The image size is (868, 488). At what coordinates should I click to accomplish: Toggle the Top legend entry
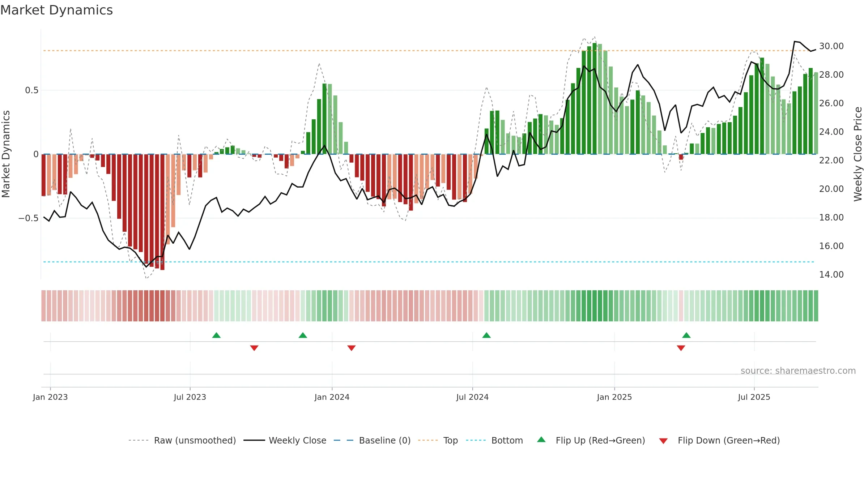click(438, 440)
